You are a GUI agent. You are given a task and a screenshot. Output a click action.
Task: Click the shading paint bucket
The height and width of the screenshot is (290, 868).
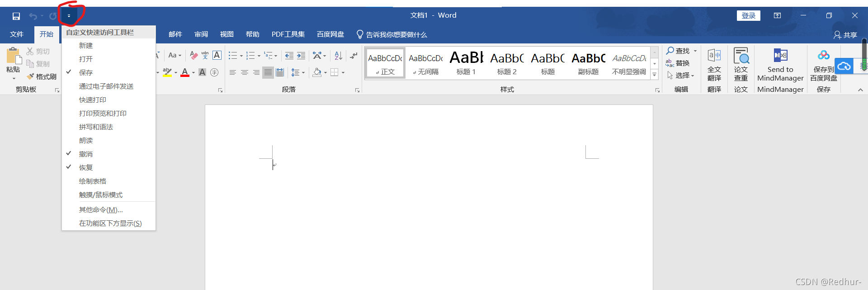pos(317,72)
